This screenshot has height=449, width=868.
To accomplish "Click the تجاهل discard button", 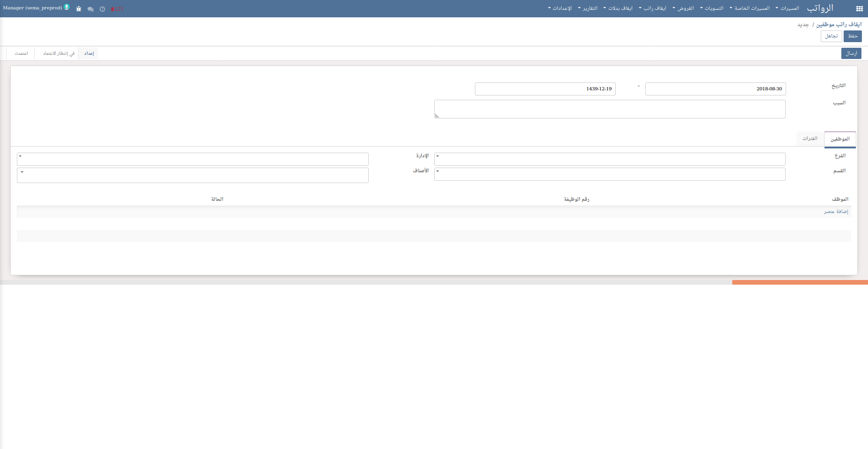I will (831, 36).
